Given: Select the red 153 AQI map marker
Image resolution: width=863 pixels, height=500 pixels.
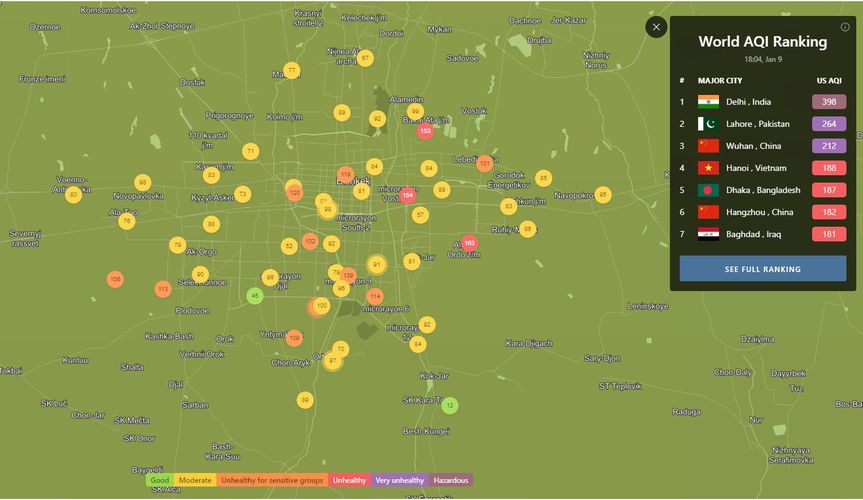Looking at the screenshot, I should point(425,131).
